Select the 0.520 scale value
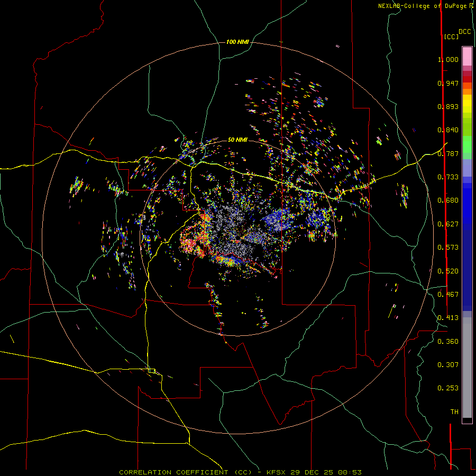The height and width of the screenshot is (476, 476). (x=448, y=271)
